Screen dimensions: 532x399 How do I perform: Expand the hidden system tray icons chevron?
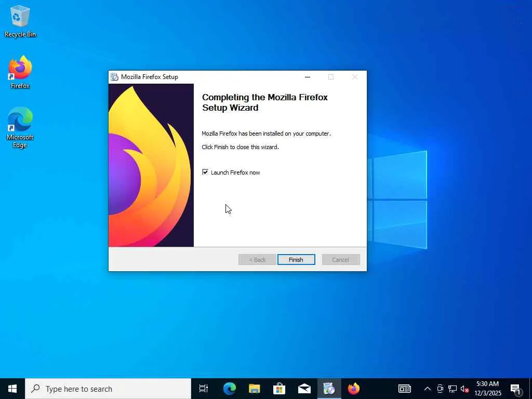click(x=428, y=389)
